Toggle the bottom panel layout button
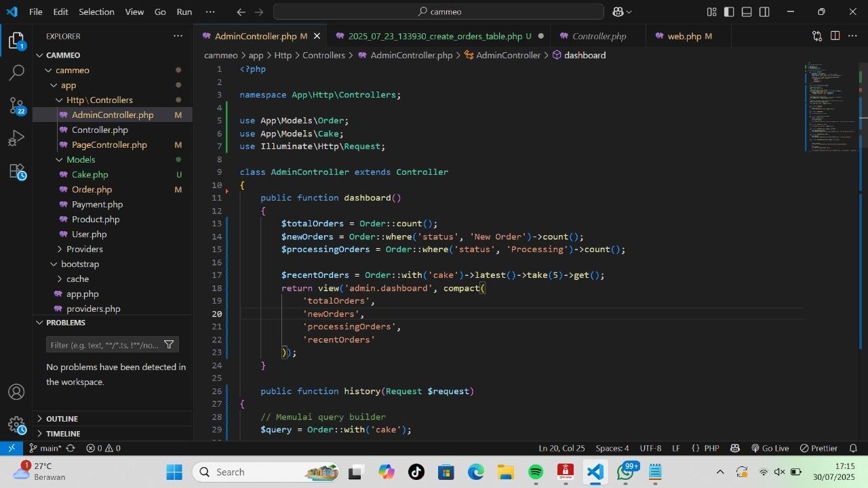 (x=747, y=12)
